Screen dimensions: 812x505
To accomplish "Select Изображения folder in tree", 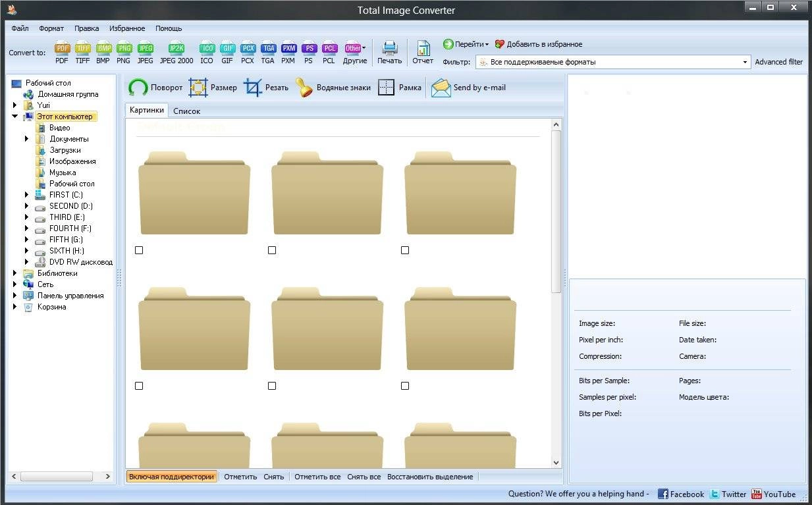I will [72, 161].
